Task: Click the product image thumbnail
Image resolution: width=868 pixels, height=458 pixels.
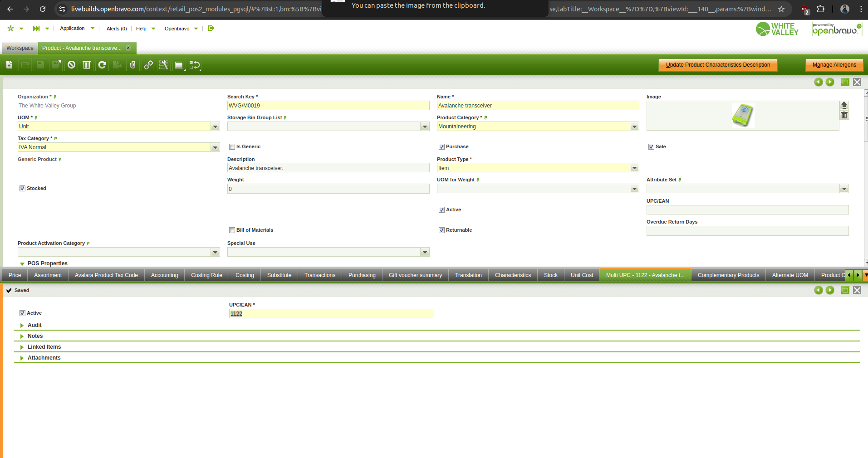Action: point(742,115)
